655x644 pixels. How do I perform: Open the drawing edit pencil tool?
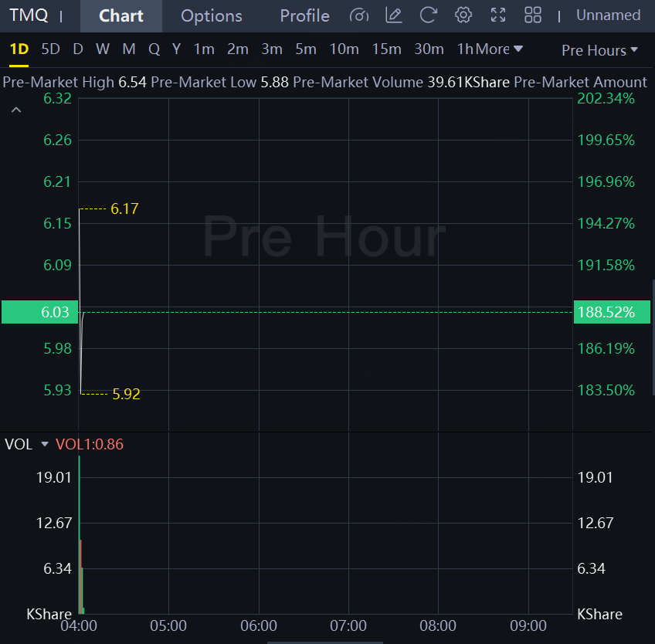[x=393, y=15]
